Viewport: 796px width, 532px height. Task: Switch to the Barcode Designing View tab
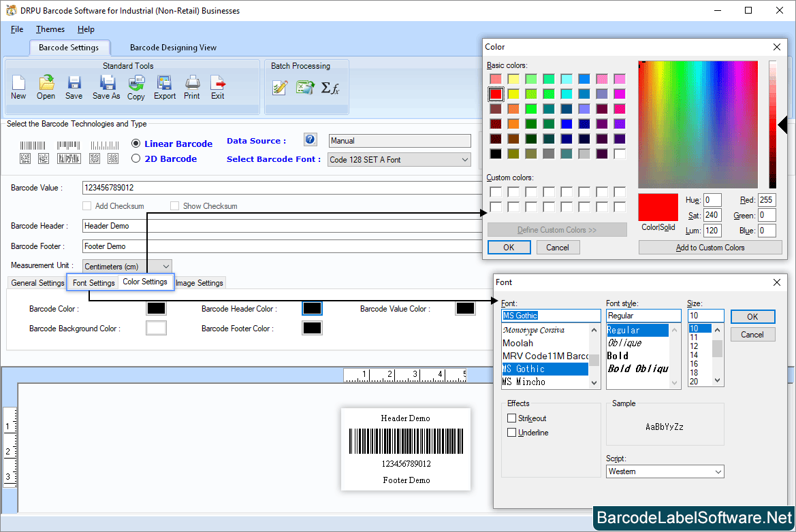(172, 48)
